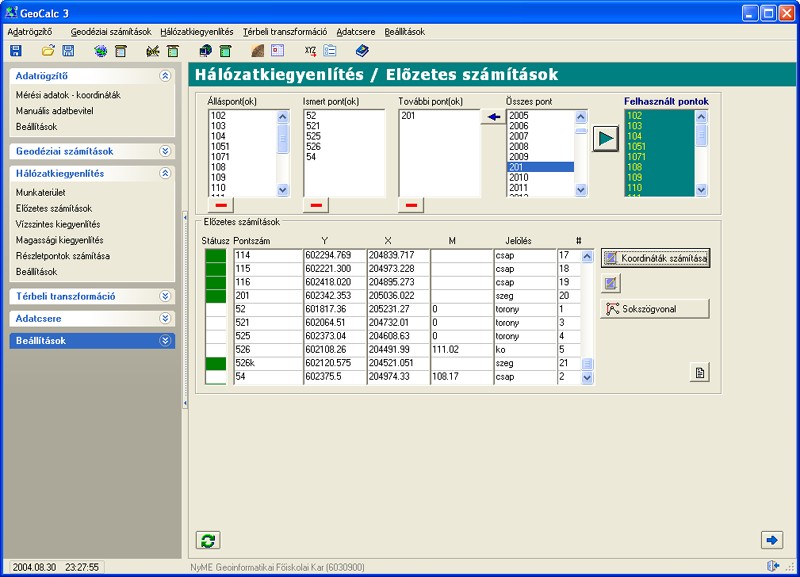
Task: Open the Adatcsere menu
Action: click(x=356, y=32)
